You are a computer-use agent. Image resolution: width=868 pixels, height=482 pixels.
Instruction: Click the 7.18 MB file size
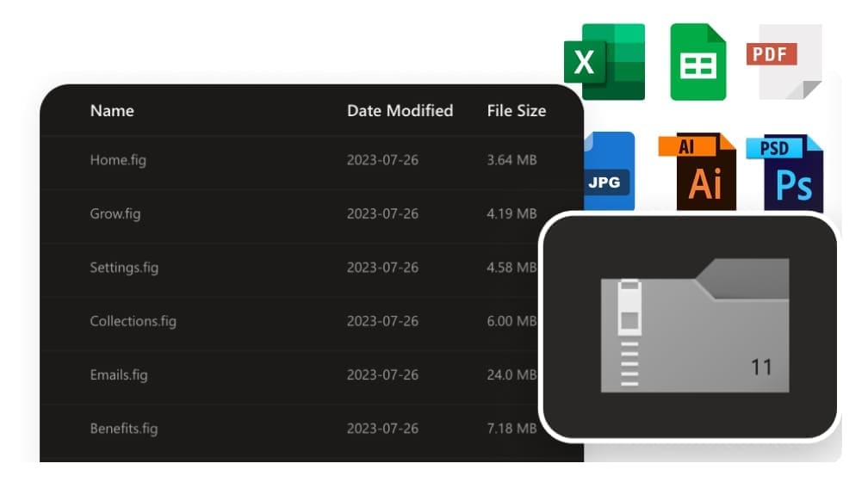tap(512, 429)
